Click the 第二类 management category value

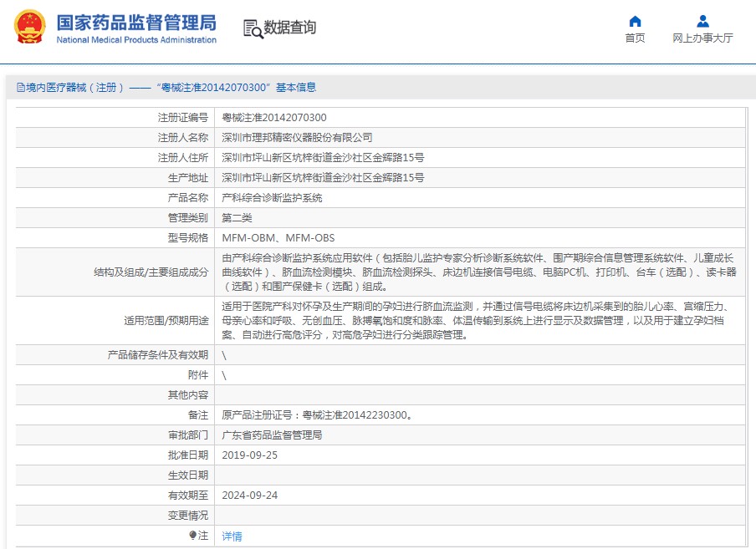[x=237, y=217]
